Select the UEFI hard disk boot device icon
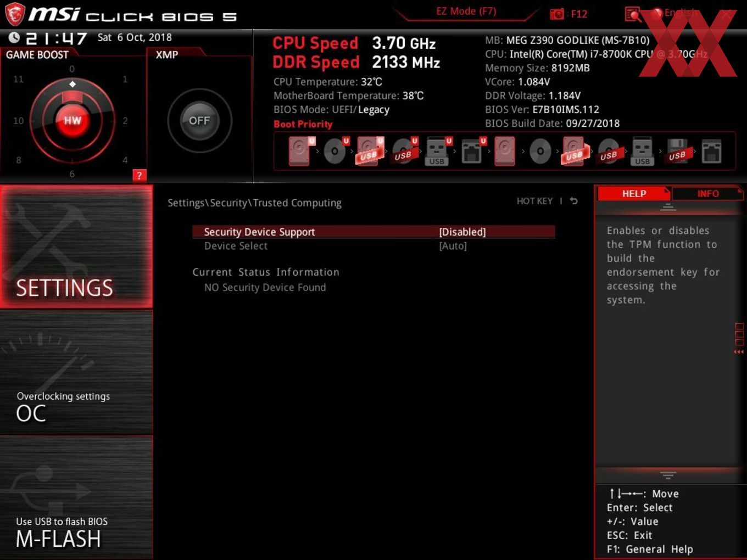This screenshot has width=747, height=560. point(301,151)
